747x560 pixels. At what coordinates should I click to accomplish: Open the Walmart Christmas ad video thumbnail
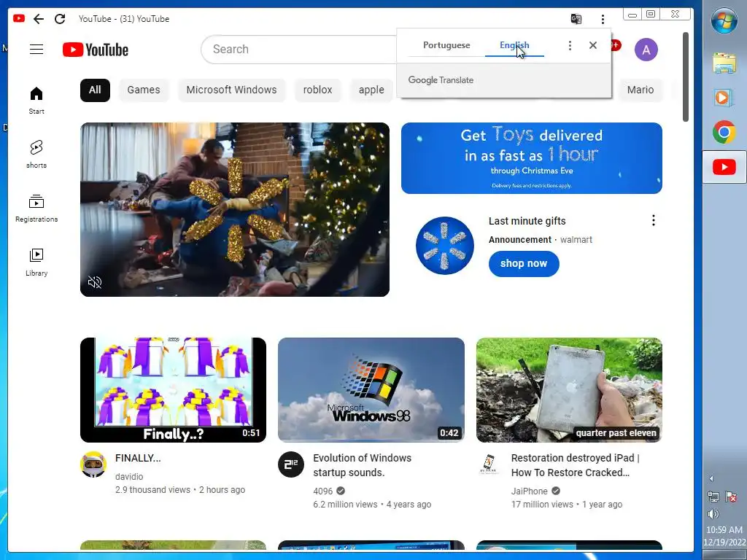pyautogui.click(x=235, y=209)
